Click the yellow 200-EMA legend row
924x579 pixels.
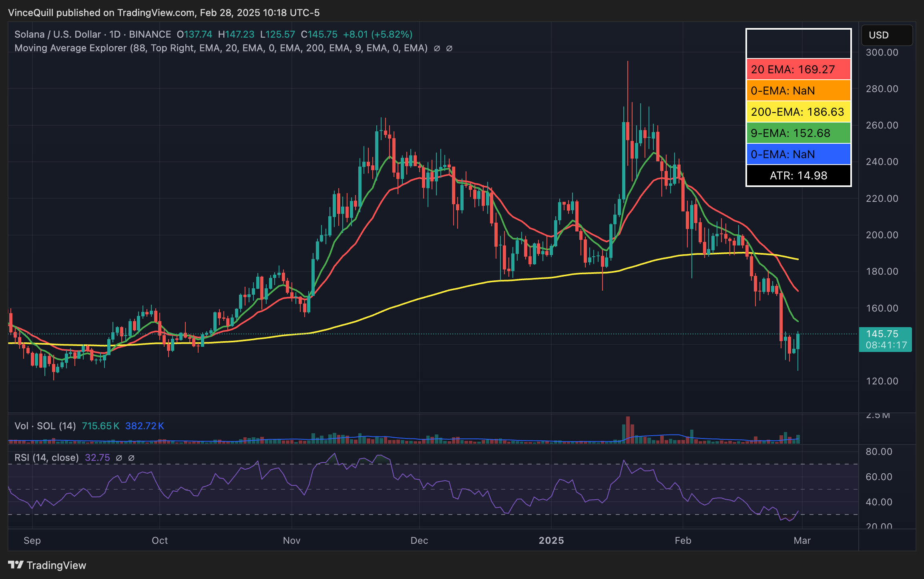[x=798, y=112]
